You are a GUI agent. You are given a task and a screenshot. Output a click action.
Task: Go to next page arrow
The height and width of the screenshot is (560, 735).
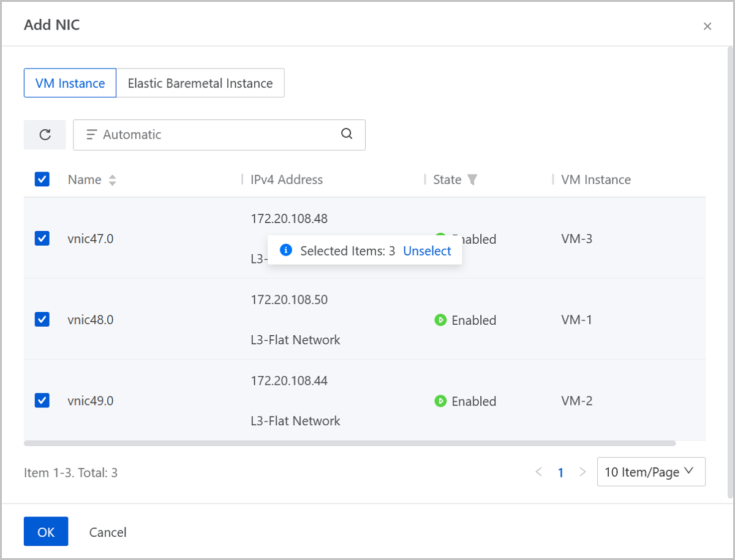click(x=582, y=472)
